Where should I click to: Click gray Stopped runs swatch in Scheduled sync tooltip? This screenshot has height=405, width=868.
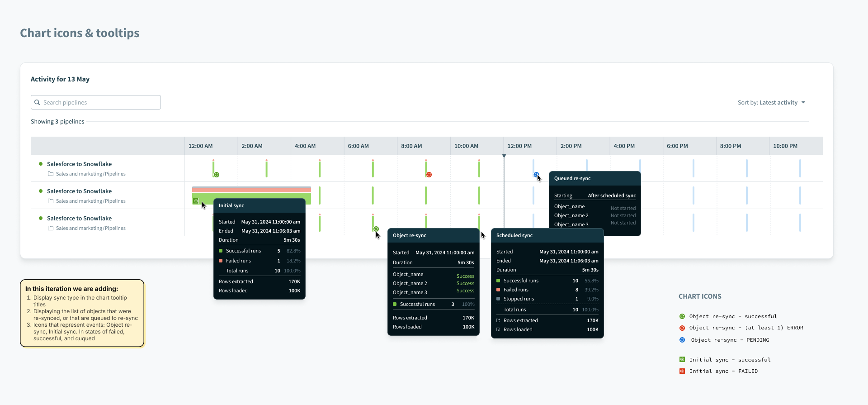click(x=498, y=299)
